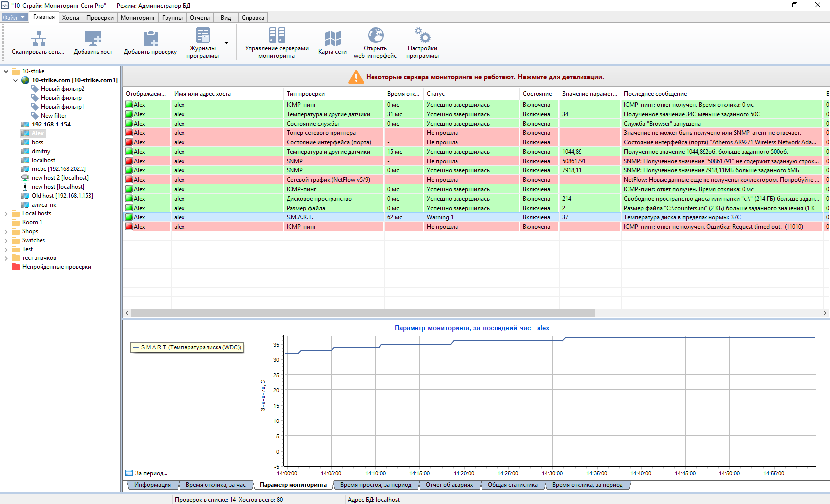Collapse the 10-strike.com tree node
The height and width of the screenshot is (504, 830).
coord(15,80)
